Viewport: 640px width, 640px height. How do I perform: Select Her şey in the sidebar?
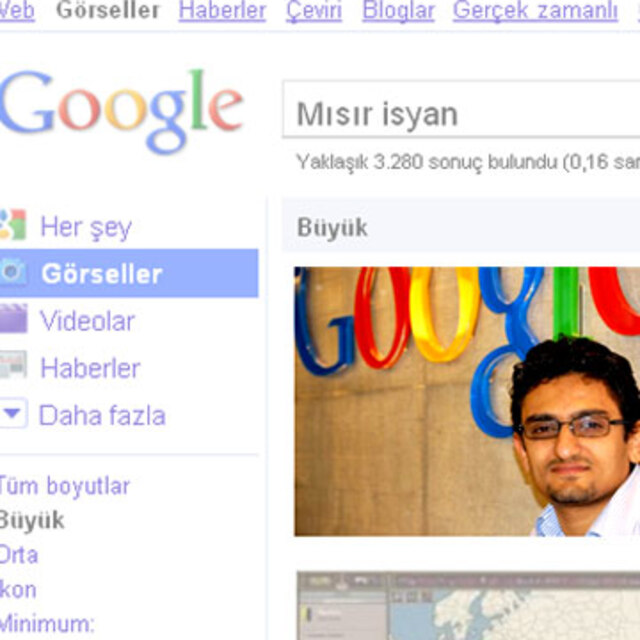(86, 227)
